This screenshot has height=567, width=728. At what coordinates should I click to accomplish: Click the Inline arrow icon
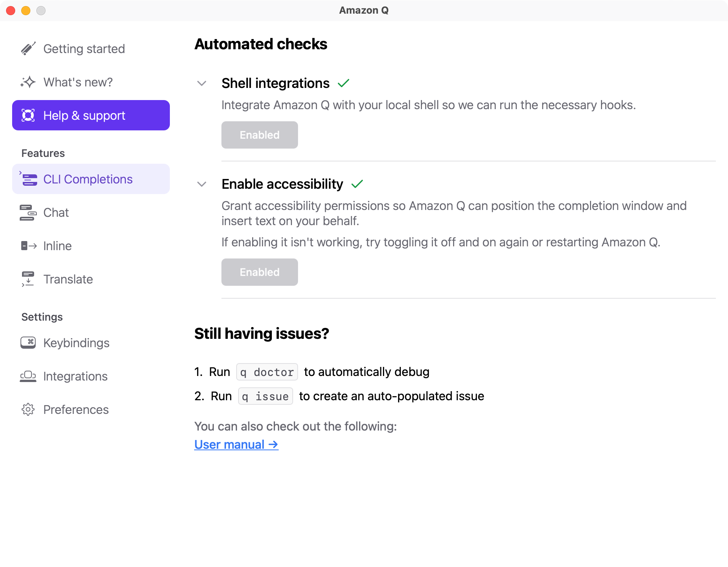pyautogui.click(x=29, y=246)
